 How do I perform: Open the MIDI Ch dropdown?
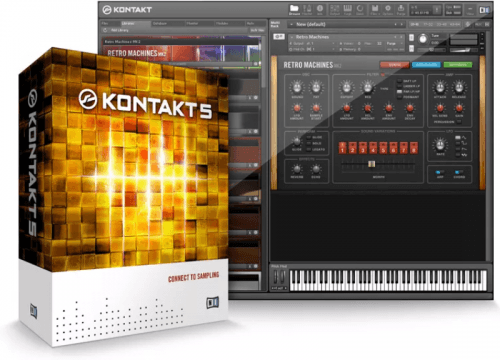click(312, 49)
